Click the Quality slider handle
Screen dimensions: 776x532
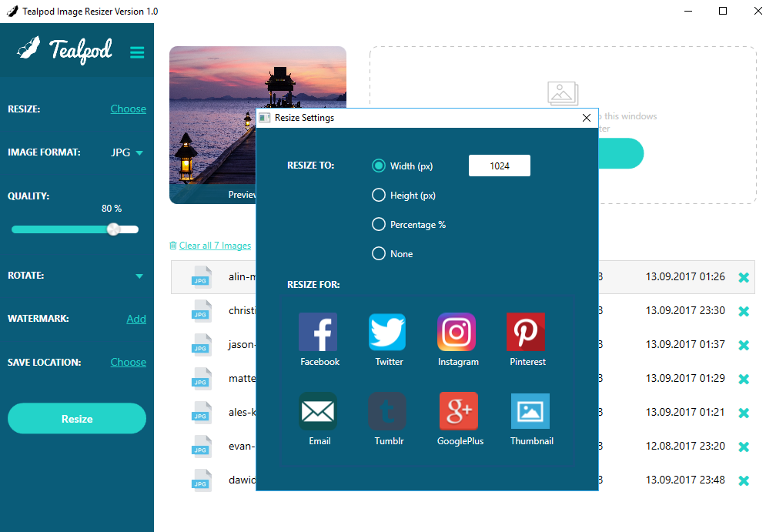(x=113, y=229)
